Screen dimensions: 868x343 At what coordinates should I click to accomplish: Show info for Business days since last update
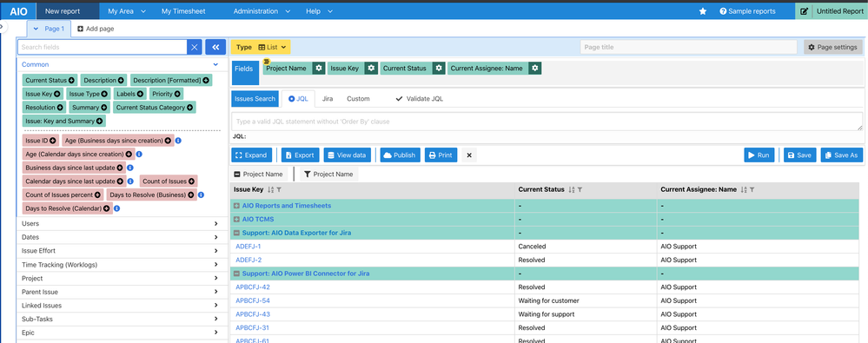coord(130,168)
